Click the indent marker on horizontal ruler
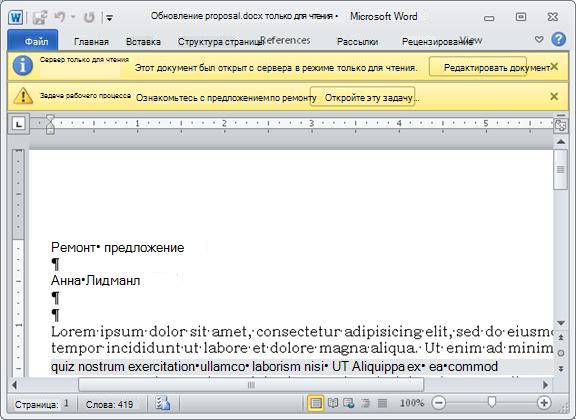The height and width of the screenshot is (420, 576). (50, 124)
